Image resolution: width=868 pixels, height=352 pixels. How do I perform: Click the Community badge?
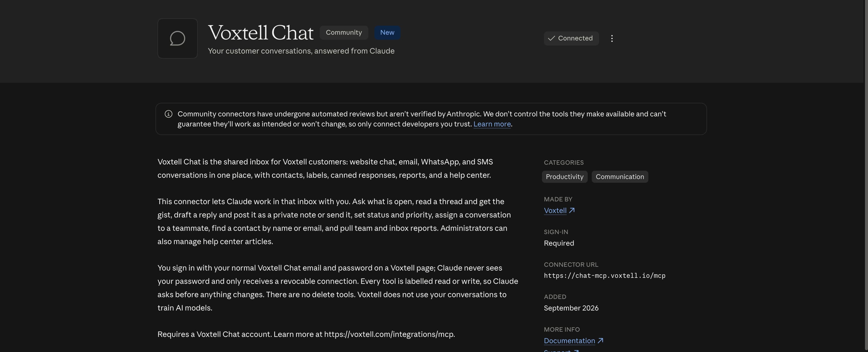click(x=344, y=33)
